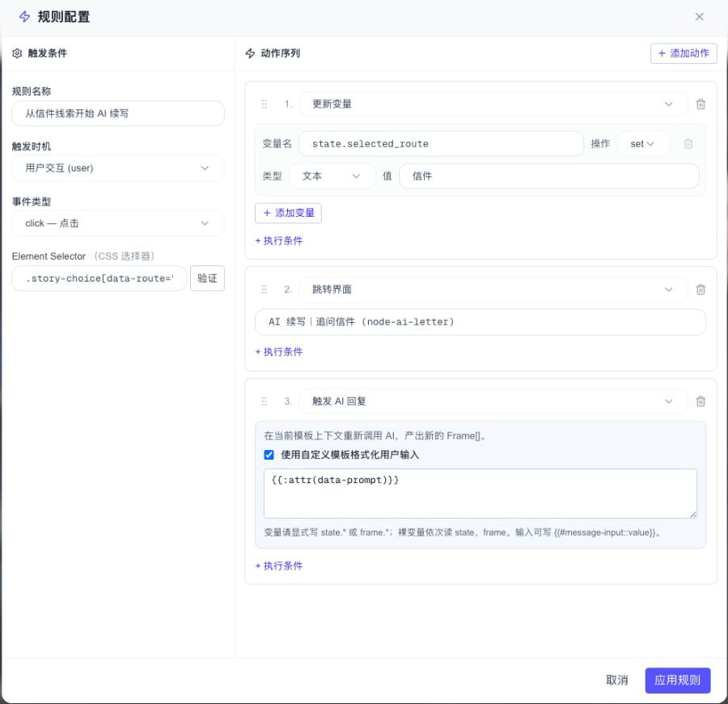Click the lightning icon beside 动作序列
The height and width of the screenshot is (704, 728).
point(250,53)
